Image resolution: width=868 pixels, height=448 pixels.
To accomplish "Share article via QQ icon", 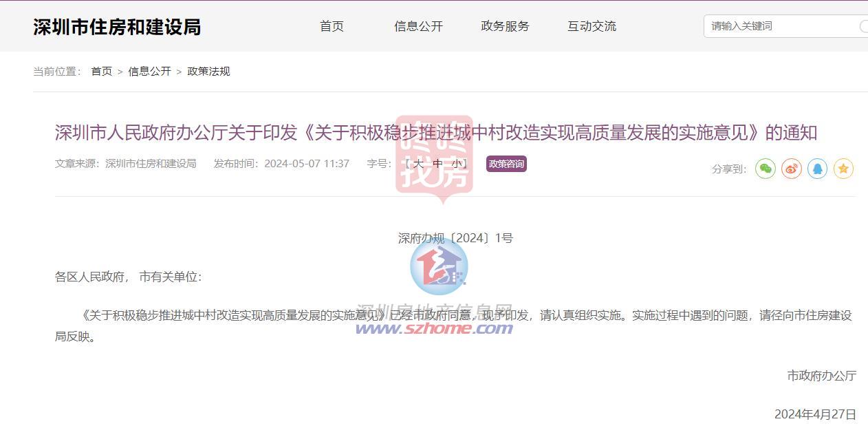I will (x=817, y=169).
